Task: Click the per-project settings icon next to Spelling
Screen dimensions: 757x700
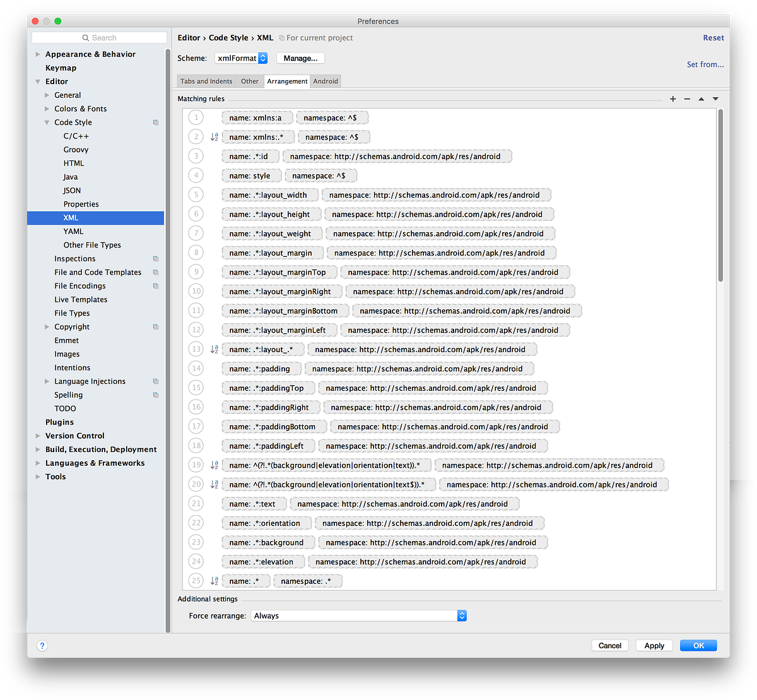Action: point(155,394)
